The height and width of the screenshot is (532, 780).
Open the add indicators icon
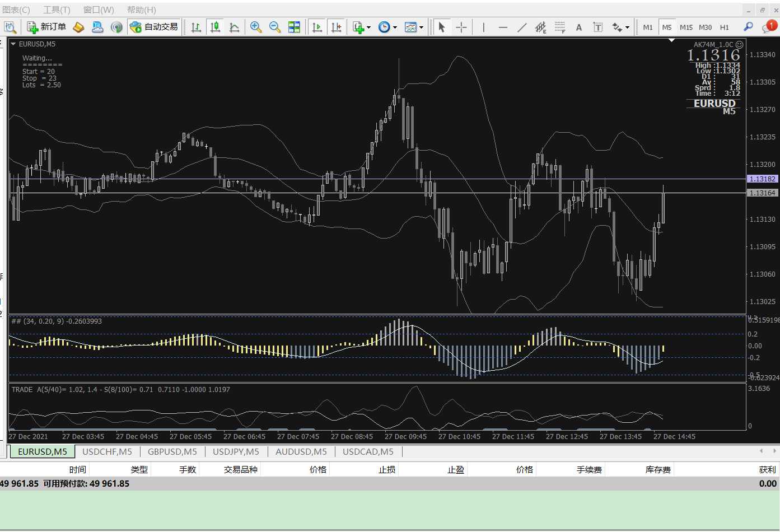358,27
